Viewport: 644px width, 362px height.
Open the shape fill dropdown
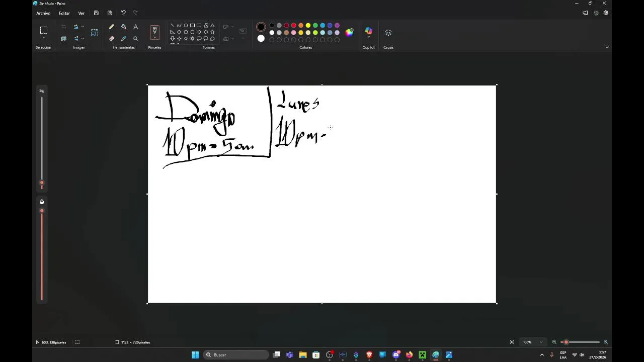232,39
